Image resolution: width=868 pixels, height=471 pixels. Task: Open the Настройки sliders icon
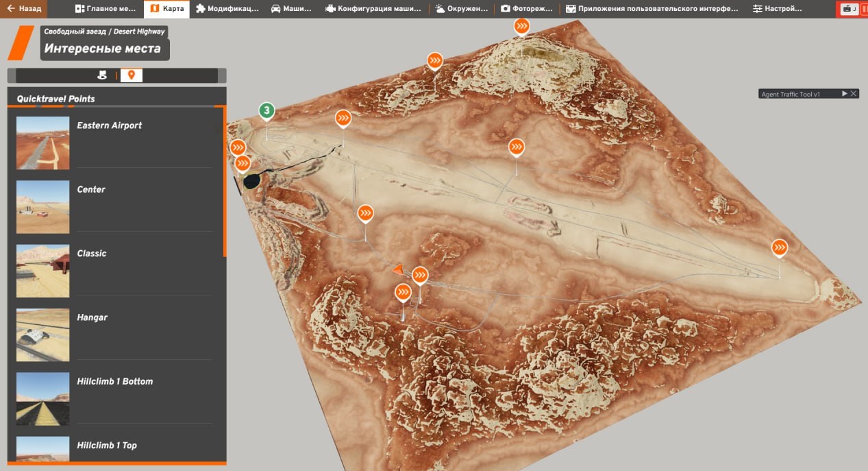tap(759, 8)
